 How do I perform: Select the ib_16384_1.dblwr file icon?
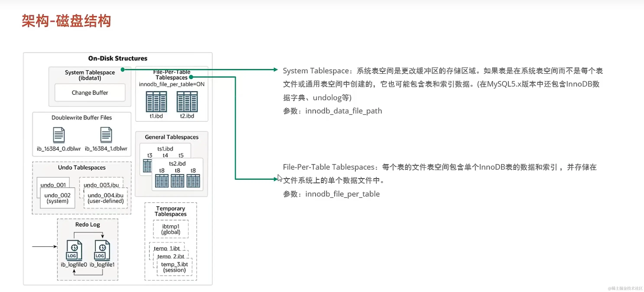[x=106, y=135]
